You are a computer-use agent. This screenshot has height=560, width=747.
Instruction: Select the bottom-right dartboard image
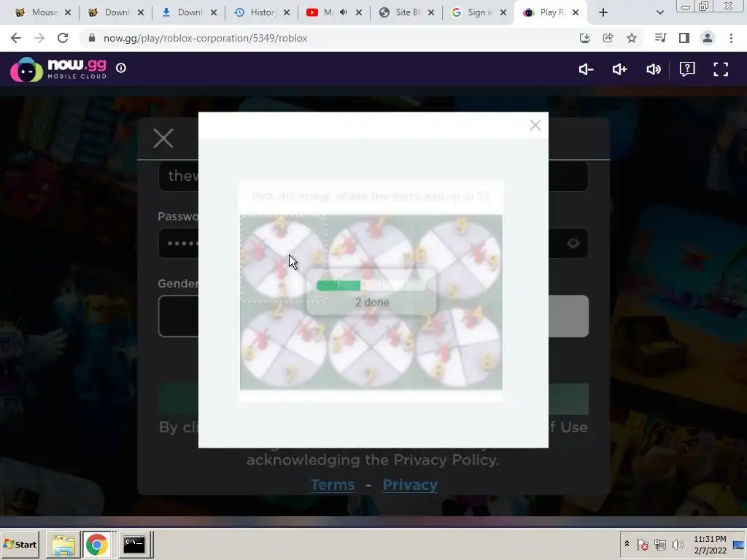tap(459, 346)
